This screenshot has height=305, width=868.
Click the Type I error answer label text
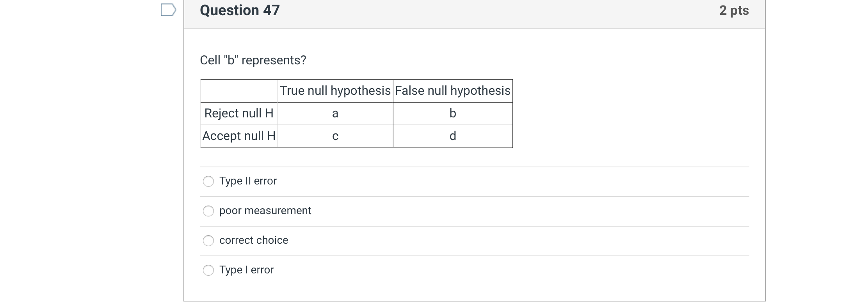(x=247, y=270)
